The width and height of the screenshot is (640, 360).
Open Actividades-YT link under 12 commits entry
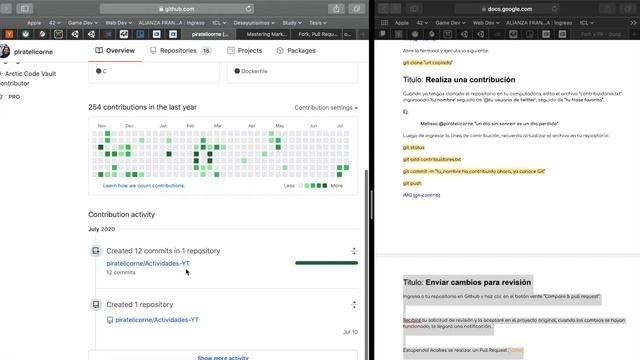coord(148,264)
